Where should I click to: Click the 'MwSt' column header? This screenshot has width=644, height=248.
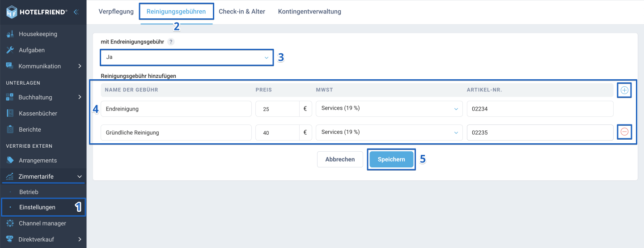[x=325, y=90]
